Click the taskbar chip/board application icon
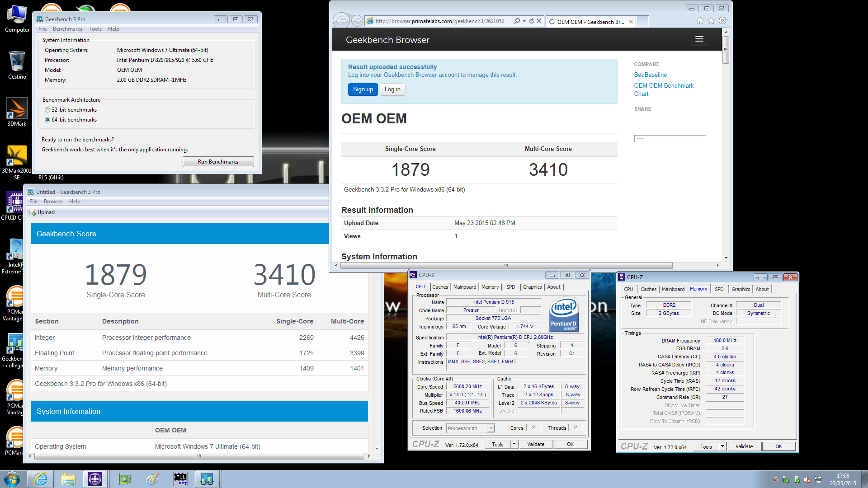 pos(124,479)
